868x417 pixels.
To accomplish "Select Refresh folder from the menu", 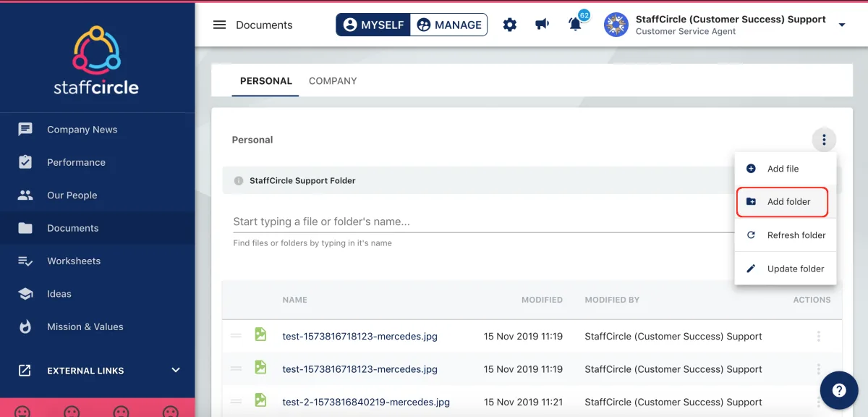I will click(x=786, y=235).
